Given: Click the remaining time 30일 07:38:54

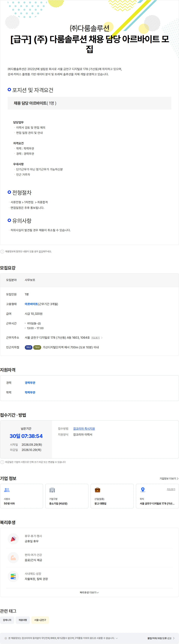Looking at the screenshot, I should [26, 436].
